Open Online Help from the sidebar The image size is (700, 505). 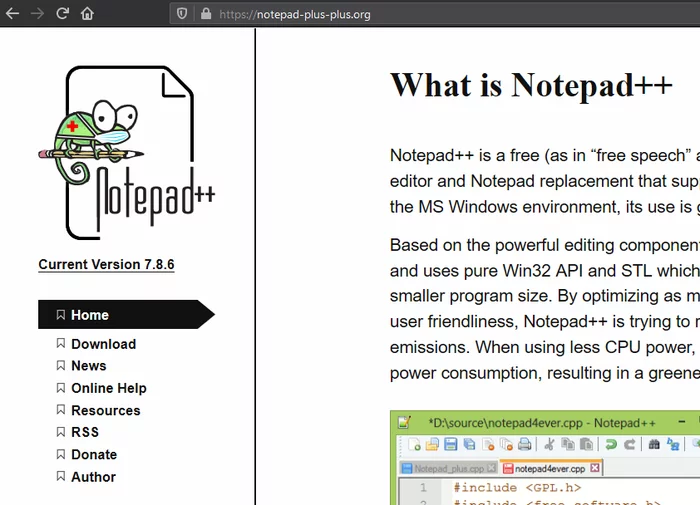click(109, 388)
